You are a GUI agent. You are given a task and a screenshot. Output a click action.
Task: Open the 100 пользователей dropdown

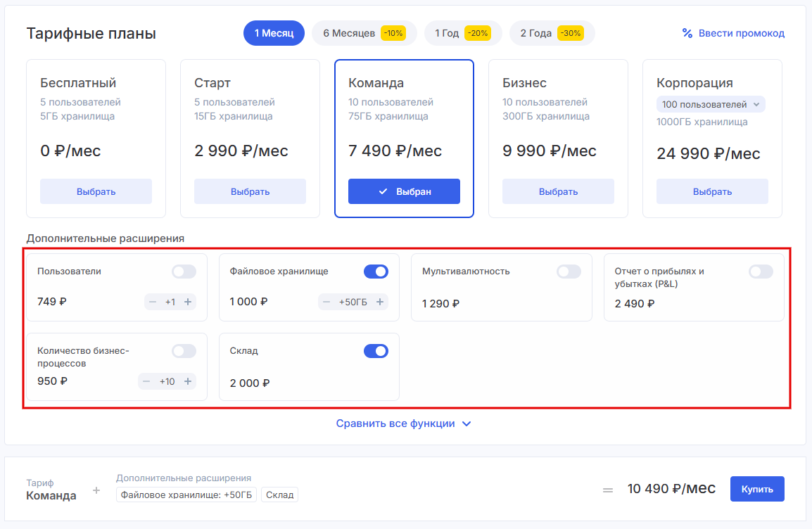pyautogui.click(x=711, y=104)
